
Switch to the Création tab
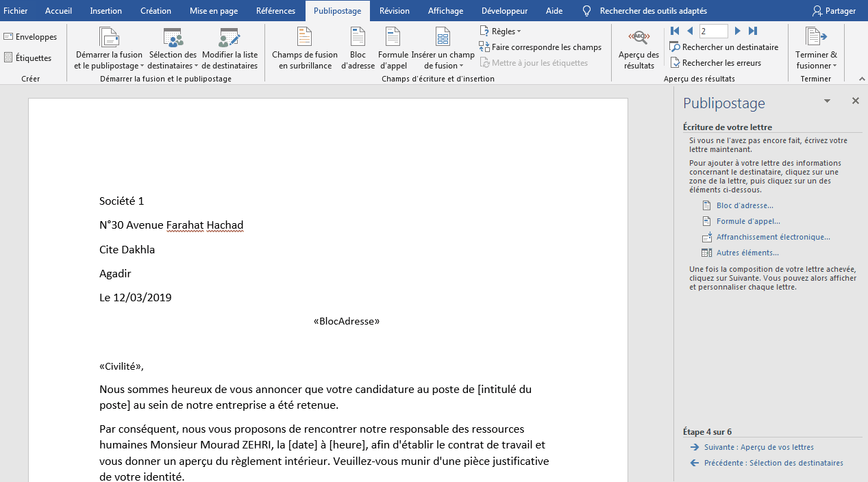coord(156,11)
